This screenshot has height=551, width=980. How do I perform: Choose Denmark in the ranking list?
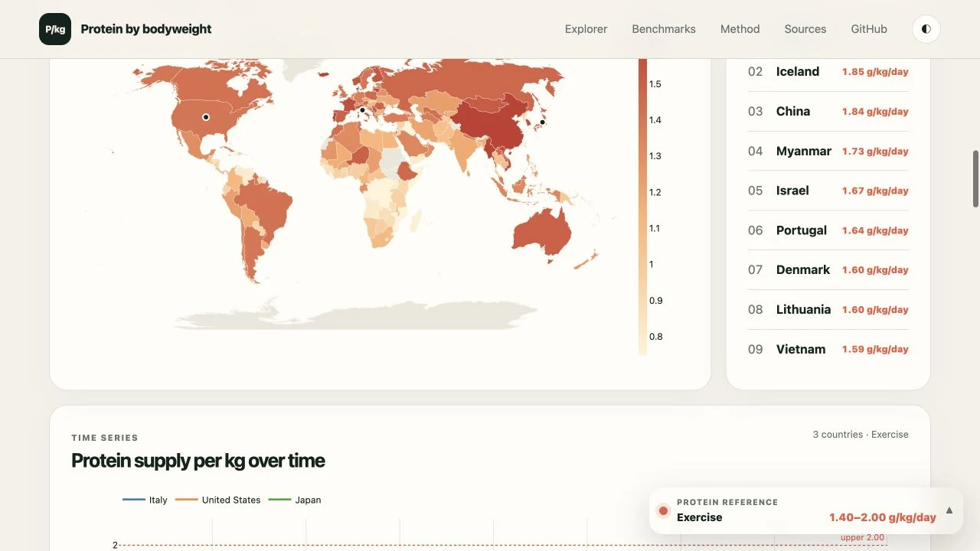(x=828, y=270)
